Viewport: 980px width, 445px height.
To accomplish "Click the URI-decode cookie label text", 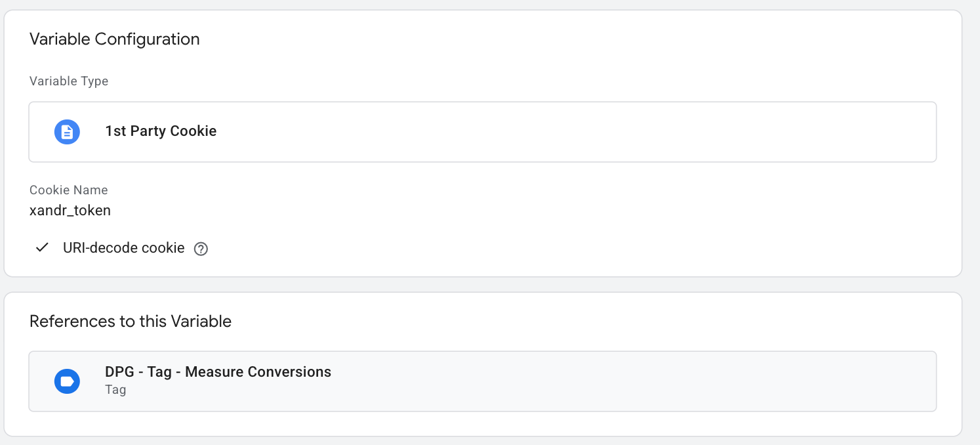I will [x=124, y=248].
